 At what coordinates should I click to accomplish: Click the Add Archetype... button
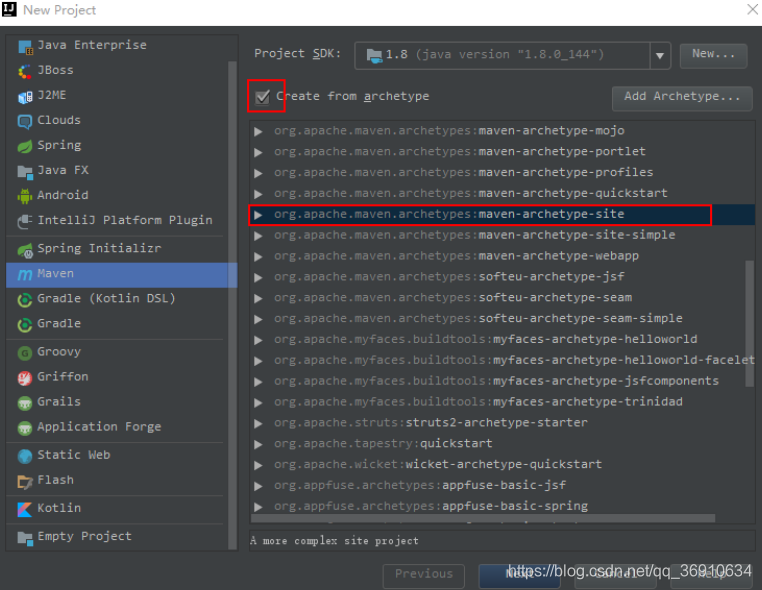pyautogui.click(x=682, y=98)
